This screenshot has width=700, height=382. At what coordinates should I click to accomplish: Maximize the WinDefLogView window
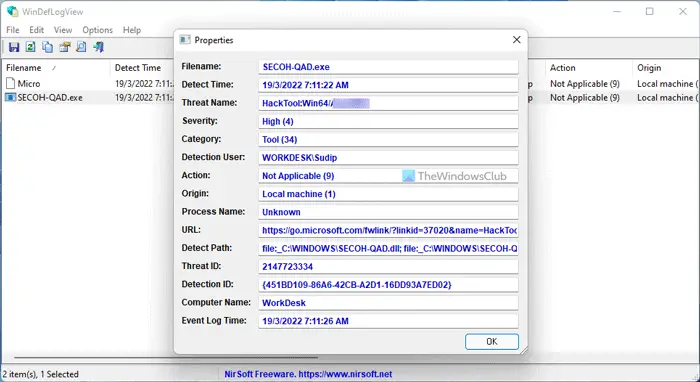tap(650, 12)
